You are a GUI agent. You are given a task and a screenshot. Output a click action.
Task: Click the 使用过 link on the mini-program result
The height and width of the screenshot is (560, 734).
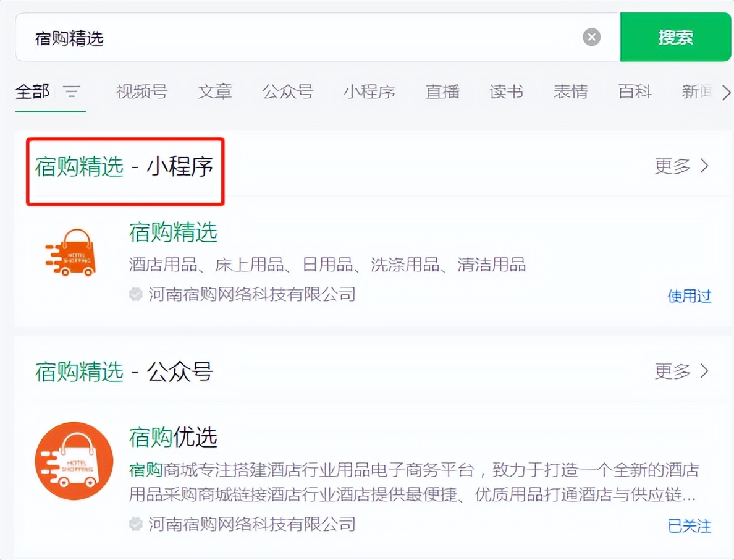click(690, 297)
